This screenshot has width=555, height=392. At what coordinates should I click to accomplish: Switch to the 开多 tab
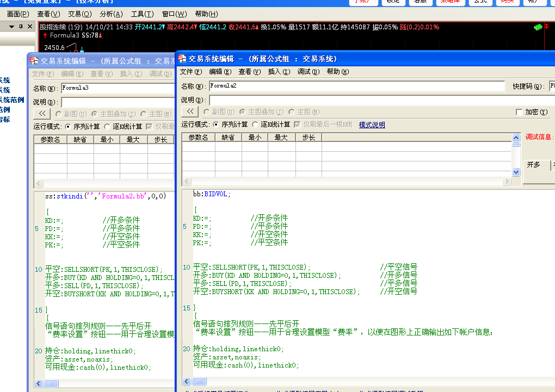pyautogui.click(x=536, y=165)
